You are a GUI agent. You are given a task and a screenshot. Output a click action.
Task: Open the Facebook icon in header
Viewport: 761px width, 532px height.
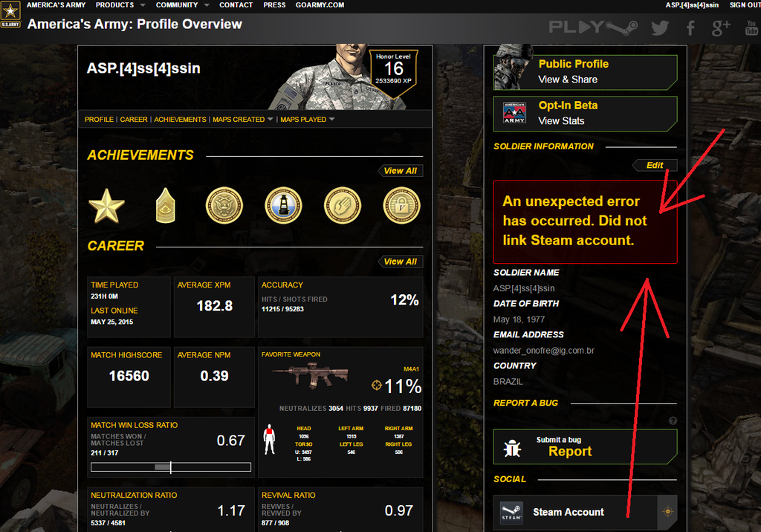point(690,28)
